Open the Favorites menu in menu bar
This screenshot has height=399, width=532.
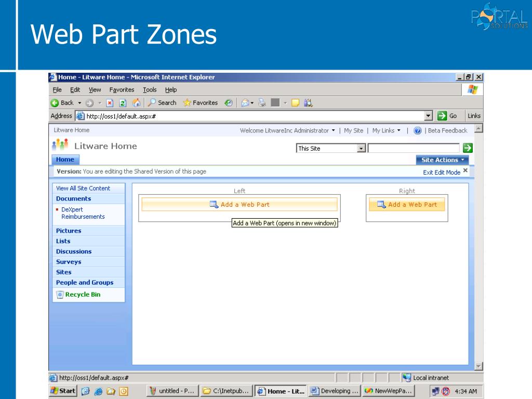point(122,90)
